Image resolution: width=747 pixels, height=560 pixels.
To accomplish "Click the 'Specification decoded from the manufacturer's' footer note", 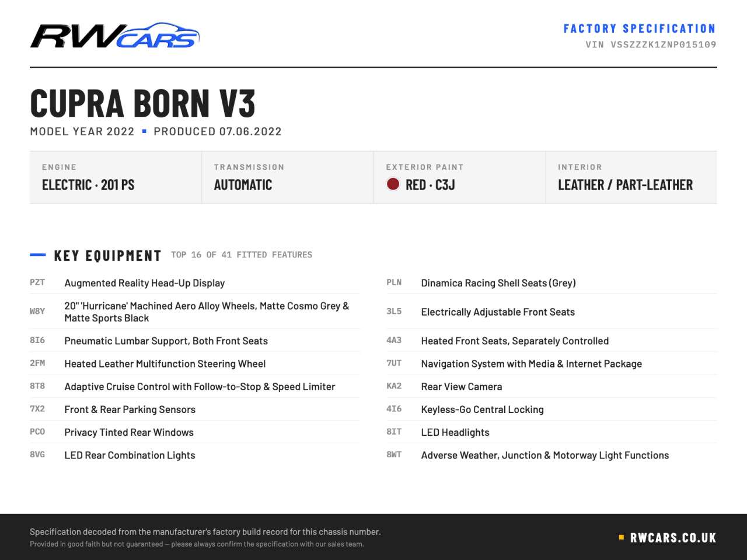I will [205, 531].
